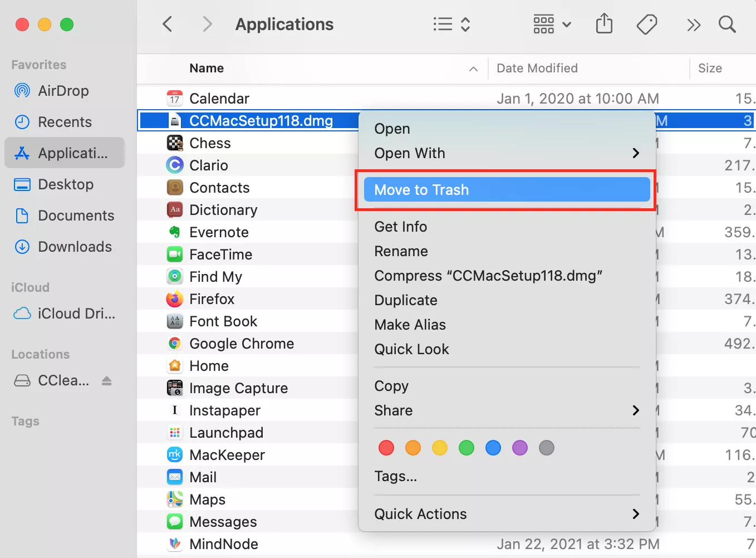Select Calendar in the file list
Image resolution: width=756 pixels, height=558 pixels.
click(219, 98)
